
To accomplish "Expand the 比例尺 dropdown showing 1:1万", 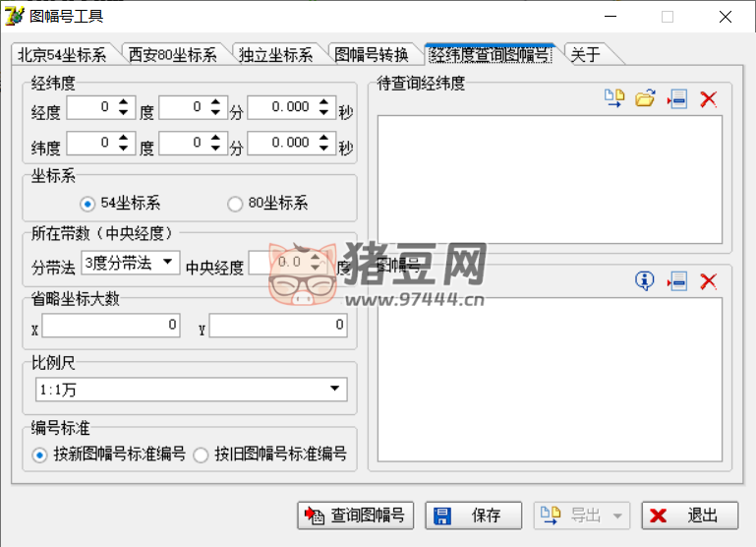I will tap(191, 390).
